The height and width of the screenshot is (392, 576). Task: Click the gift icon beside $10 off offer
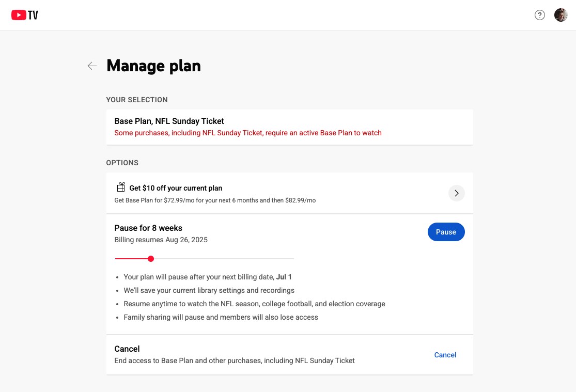(x=121, y=187)
